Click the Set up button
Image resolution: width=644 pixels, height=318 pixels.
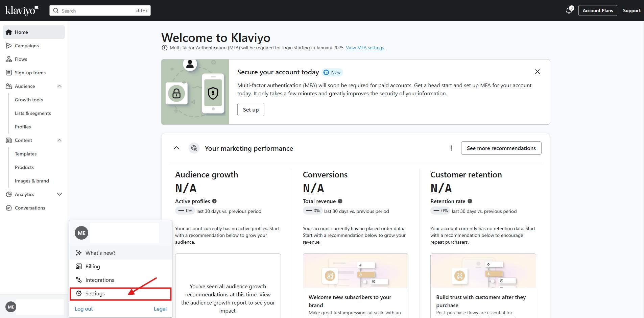click(x=251, y=109)
